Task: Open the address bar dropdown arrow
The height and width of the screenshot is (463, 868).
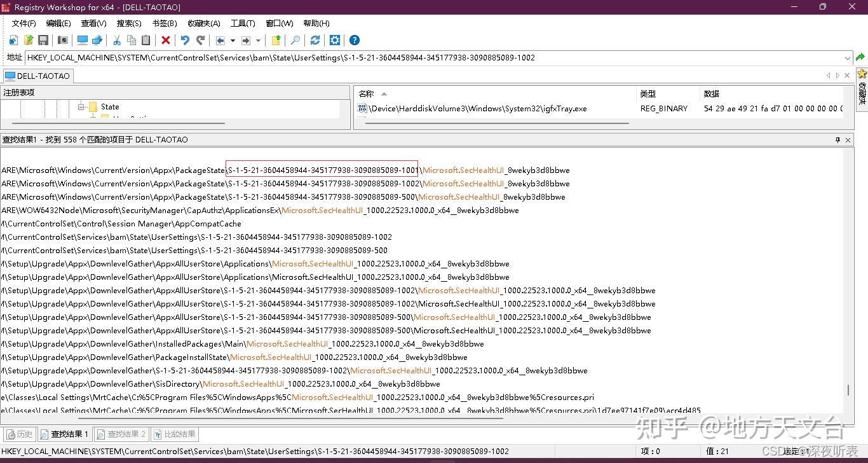Action: 847,58
